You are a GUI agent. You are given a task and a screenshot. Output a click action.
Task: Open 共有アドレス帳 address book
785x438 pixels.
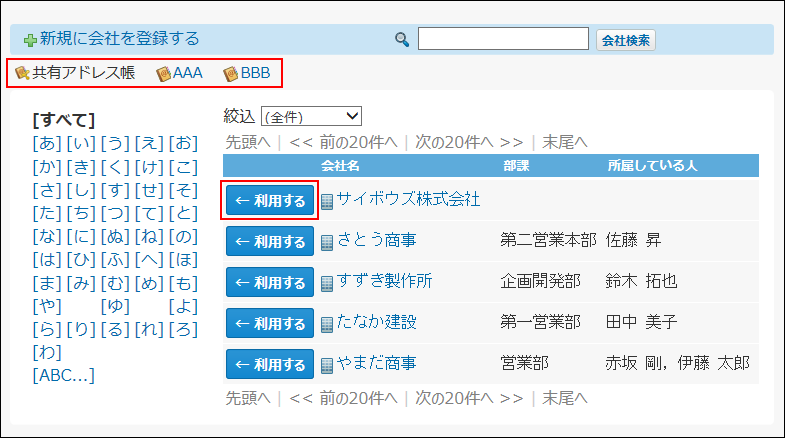click(x=84, y=73)
